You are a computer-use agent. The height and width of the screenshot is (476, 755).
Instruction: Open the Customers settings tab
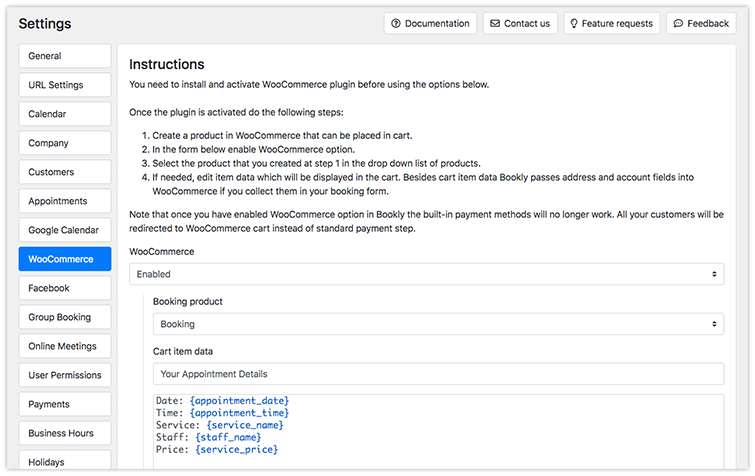click(x=65, y=172)
